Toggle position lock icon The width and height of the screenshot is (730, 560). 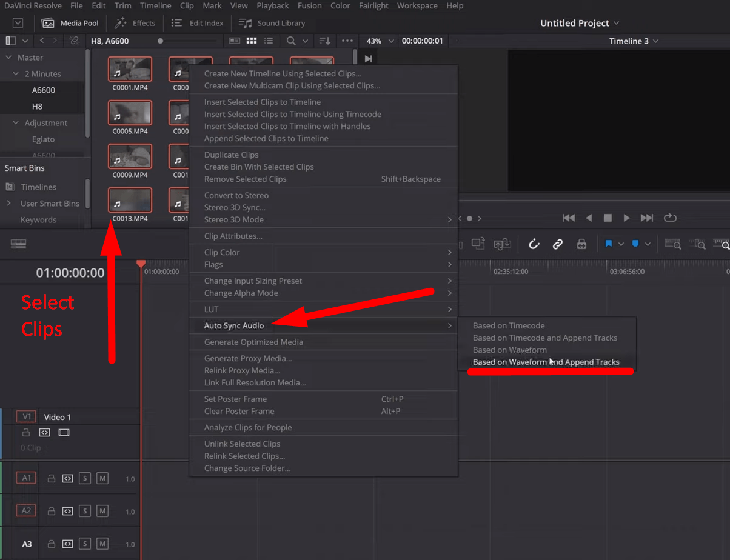point(581,244)
